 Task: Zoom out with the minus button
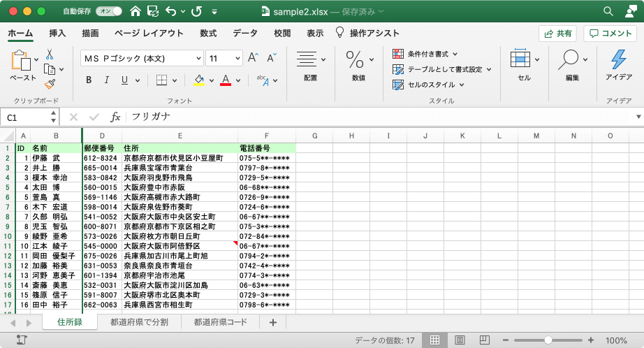pyautogui.click(x=506, y=340)
